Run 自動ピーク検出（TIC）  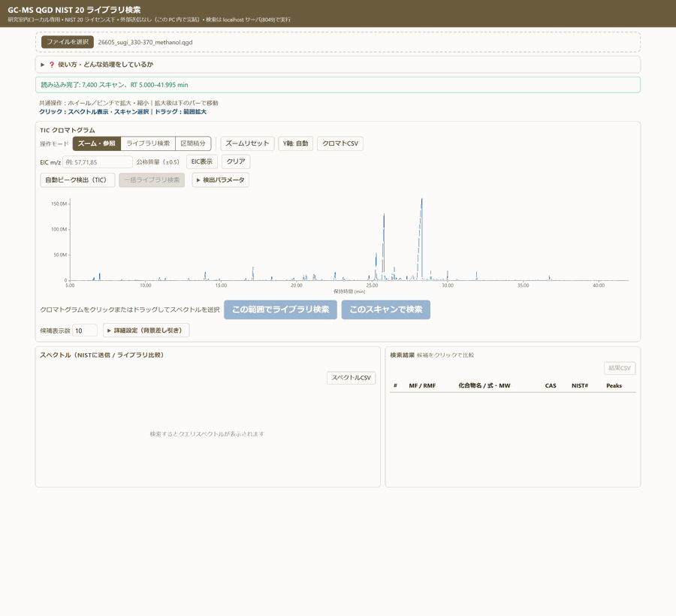[x=77, y=180]
